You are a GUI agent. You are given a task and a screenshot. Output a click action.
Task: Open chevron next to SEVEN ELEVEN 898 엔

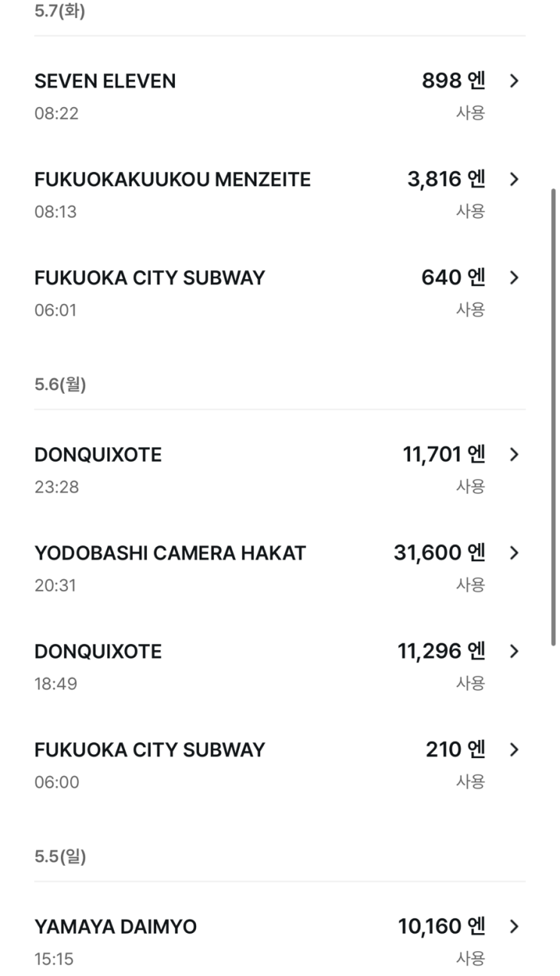(x=514, y=81)
